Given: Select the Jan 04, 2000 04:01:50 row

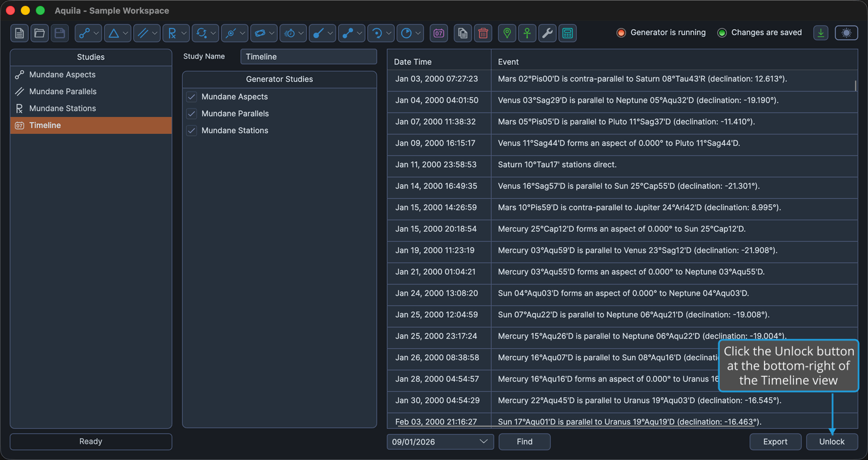Looking at the screenshot, I should (x=622, y=101).
